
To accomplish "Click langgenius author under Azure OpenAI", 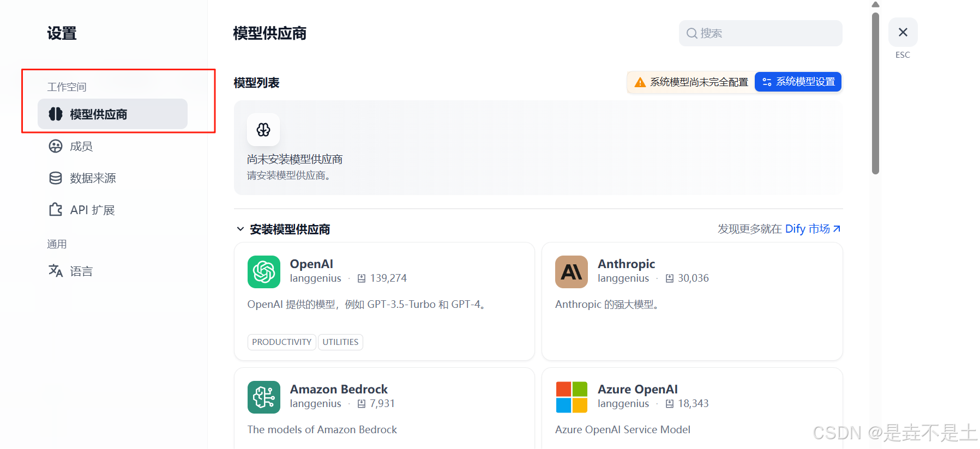I will tap(623, 404).
